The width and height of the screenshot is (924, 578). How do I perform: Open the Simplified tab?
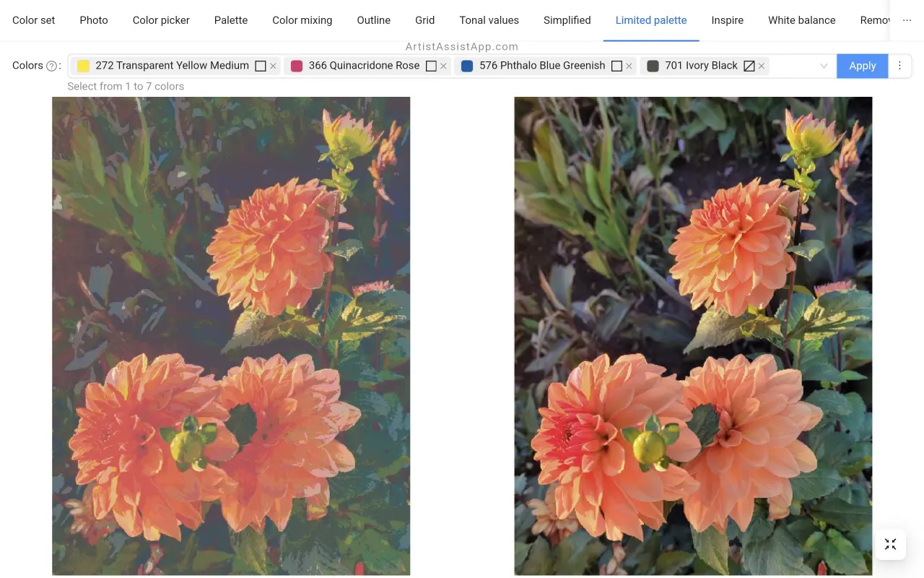tap(567, 20)
